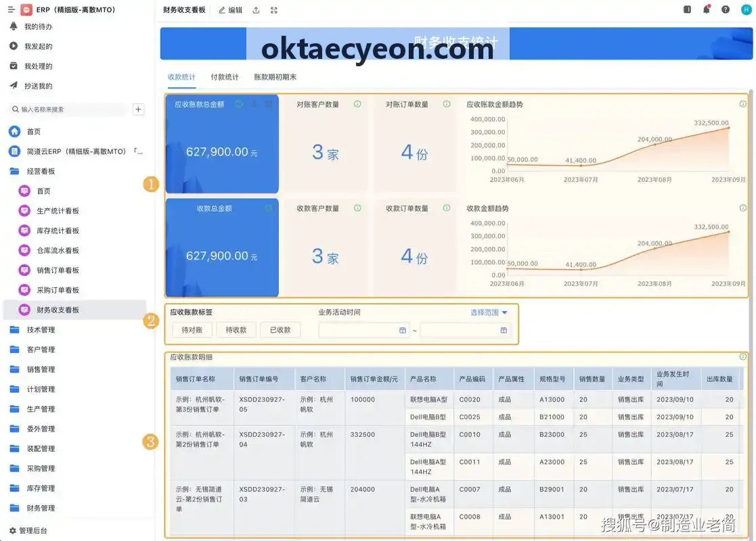
Task: Expand the 装配管理 folder
Action: (x=41, y=448)
